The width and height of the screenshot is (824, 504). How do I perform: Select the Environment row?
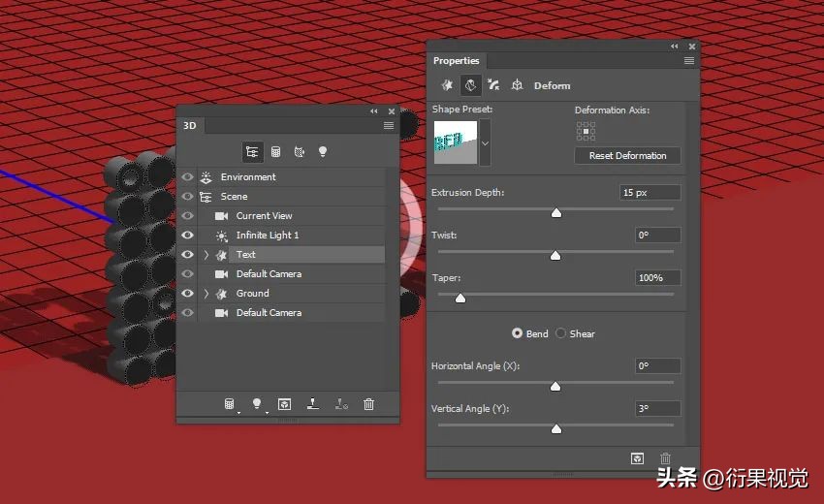[x=291, y=177]
